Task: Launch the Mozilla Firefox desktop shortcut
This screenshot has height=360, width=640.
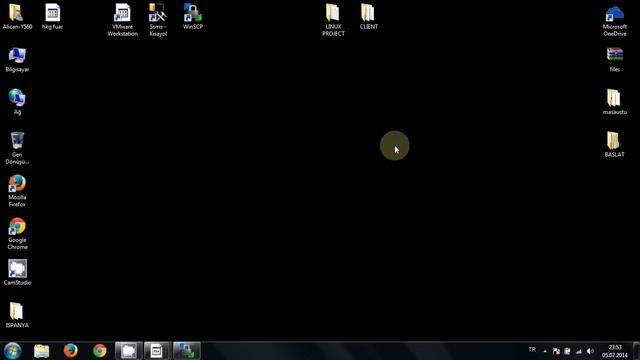Action: click(x=17, y=191)
